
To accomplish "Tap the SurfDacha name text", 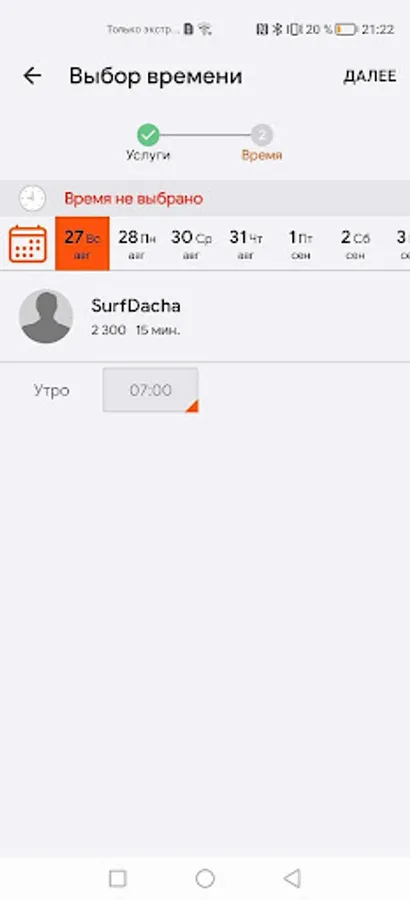I will [x=136, y=306].
